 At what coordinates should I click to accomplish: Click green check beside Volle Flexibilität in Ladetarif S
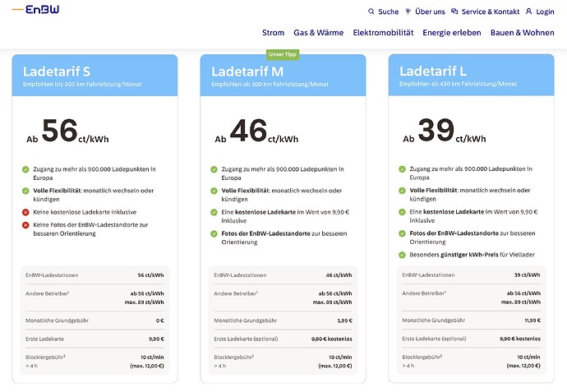click(x=25, y=191)
